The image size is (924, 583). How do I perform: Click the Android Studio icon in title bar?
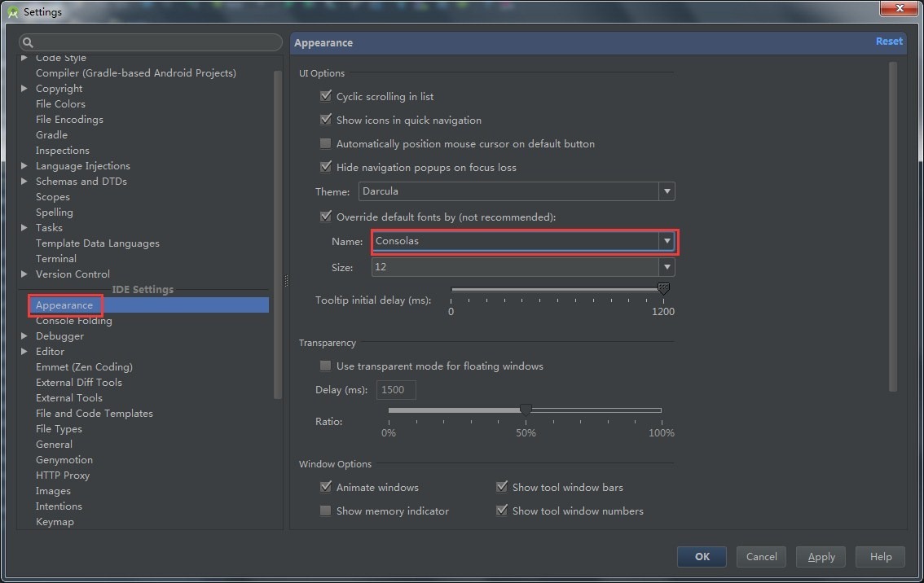(x=12, y=11)
